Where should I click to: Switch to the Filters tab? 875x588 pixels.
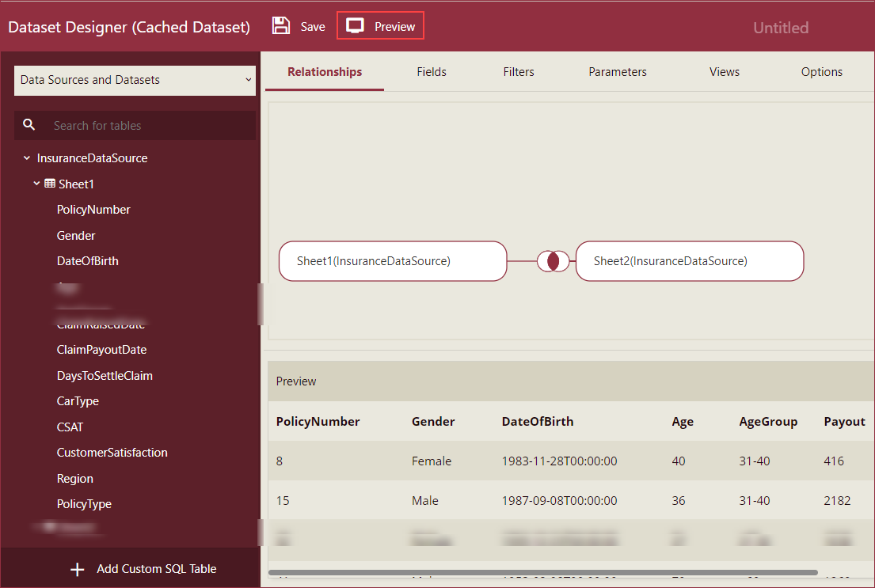click(519, 72)
